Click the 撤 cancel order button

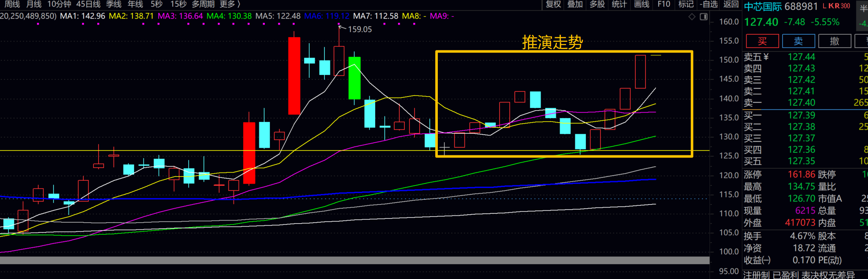835,41
